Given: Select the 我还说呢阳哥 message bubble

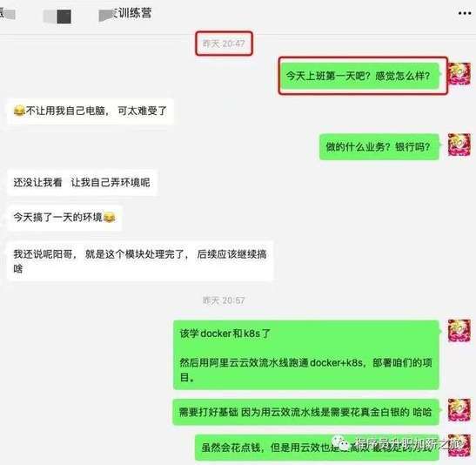Looking at the screenshot, I should (x=140, y=261).
